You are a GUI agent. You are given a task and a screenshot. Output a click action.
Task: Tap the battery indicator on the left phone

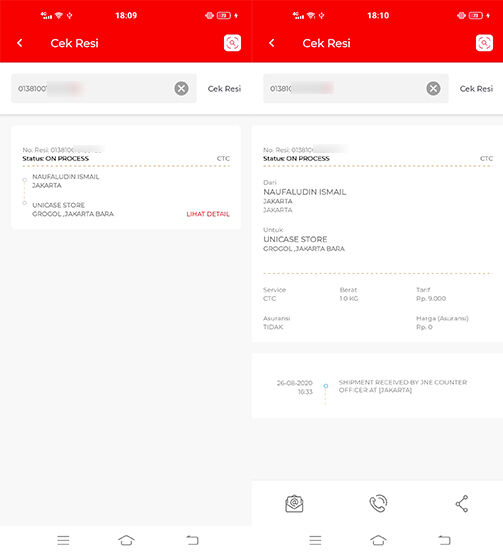(224, 15)
